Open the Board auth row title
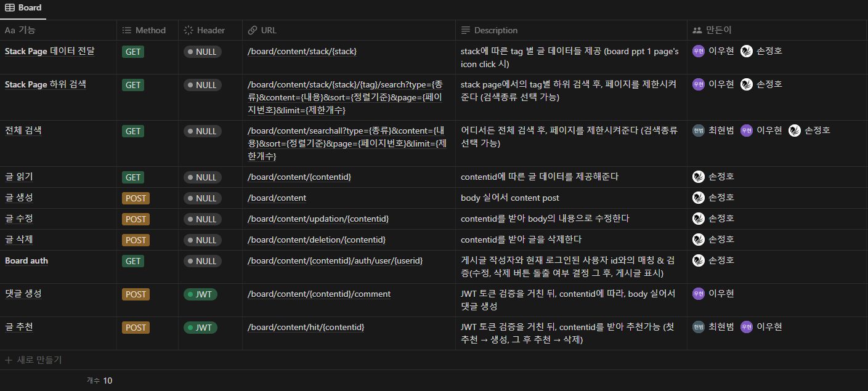868x391 pixels. pyautogui.click(x=26, y=260)
